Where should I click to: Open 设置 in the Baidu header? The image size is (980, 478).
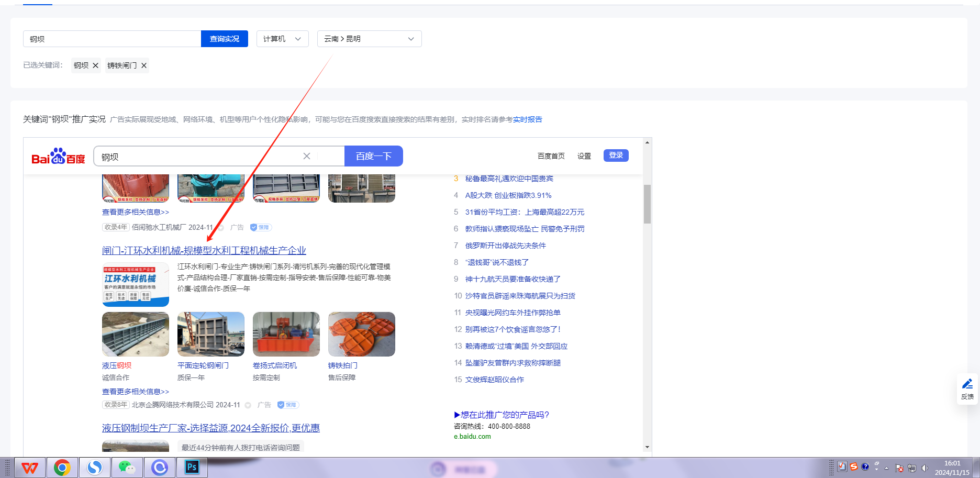[x=584, y=156]
